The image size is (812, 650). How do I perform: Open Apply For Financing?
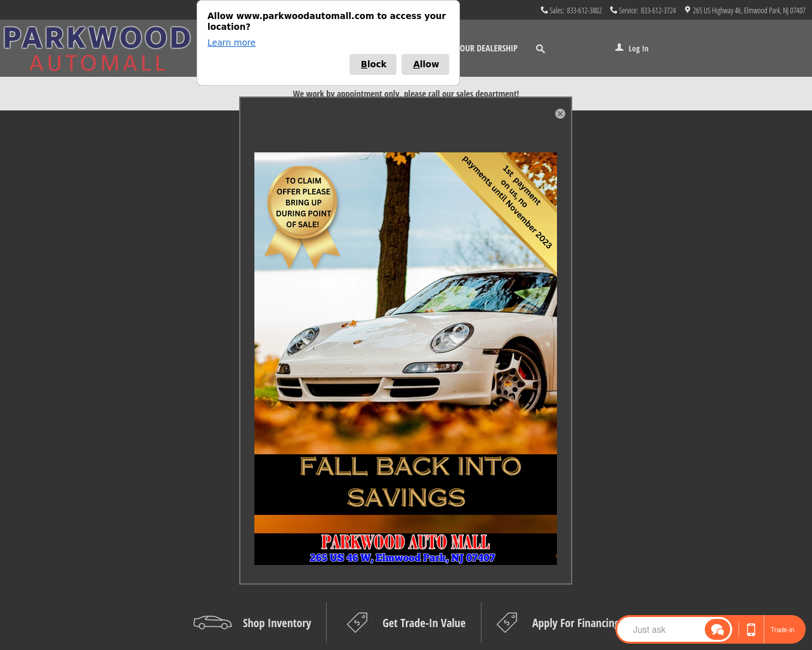point(575,623)
